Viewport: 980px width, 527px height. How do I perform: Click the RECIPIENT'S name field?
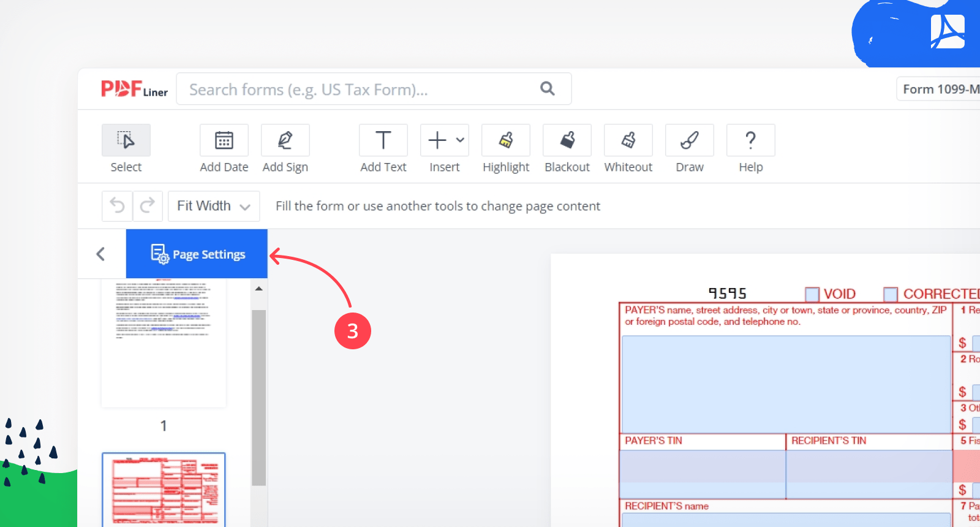tap(786, 520)
